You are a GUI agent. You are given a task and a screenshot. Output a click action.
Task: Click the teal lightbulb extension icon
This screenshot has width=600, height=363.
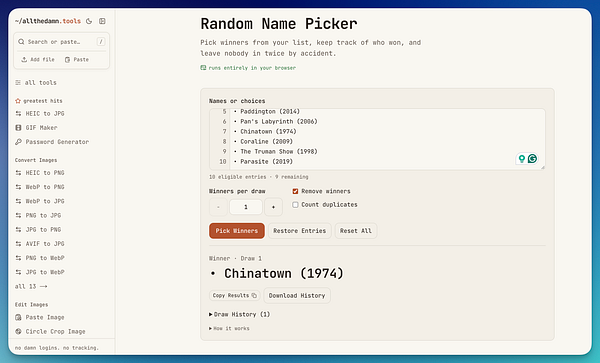522,158
